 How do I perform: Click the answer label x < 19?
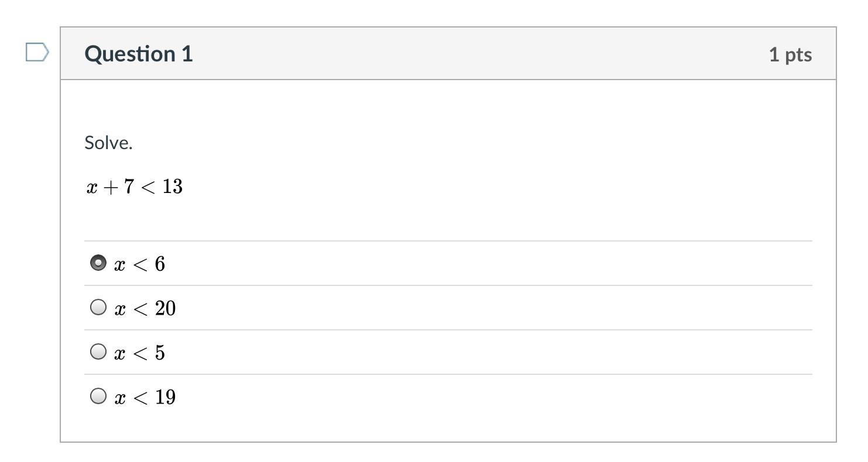click(145, 398)
